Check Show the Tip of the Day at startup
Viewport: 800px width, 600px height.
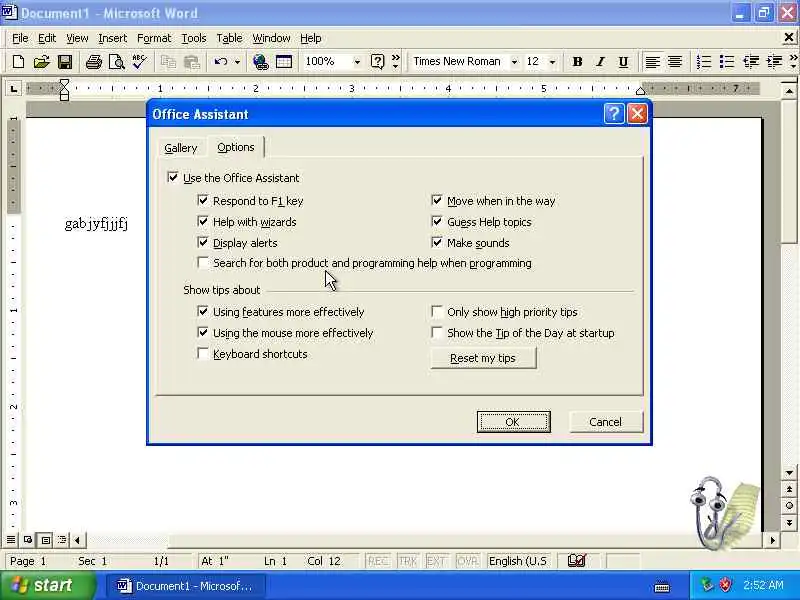[x=437, y=333]
